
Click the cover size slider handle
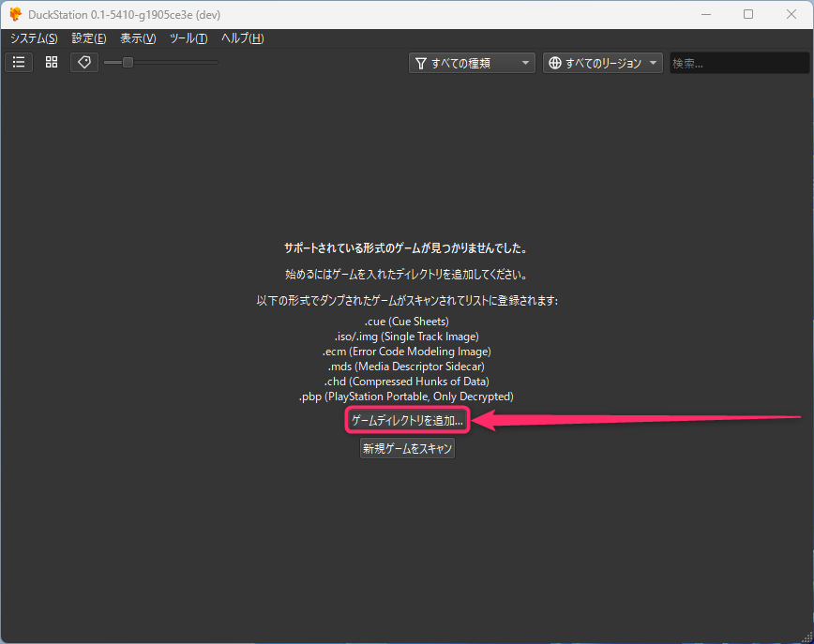click(x=128, y=63)
